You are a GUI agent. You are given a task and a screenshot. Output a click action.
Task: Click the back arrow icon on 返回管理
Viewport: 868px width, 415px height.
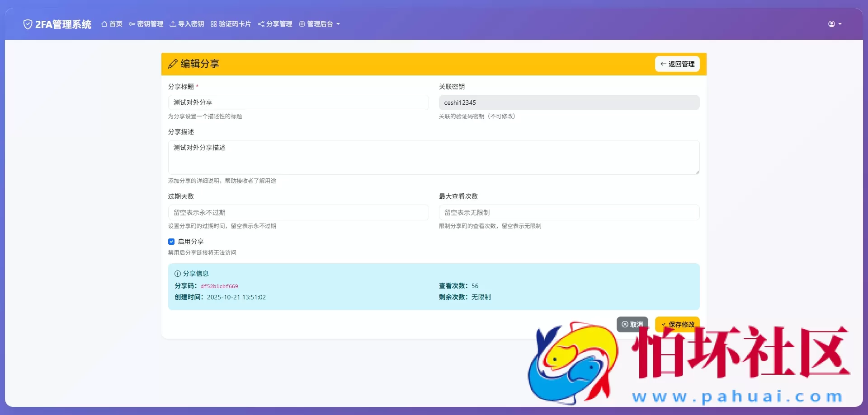click(663, 64)
